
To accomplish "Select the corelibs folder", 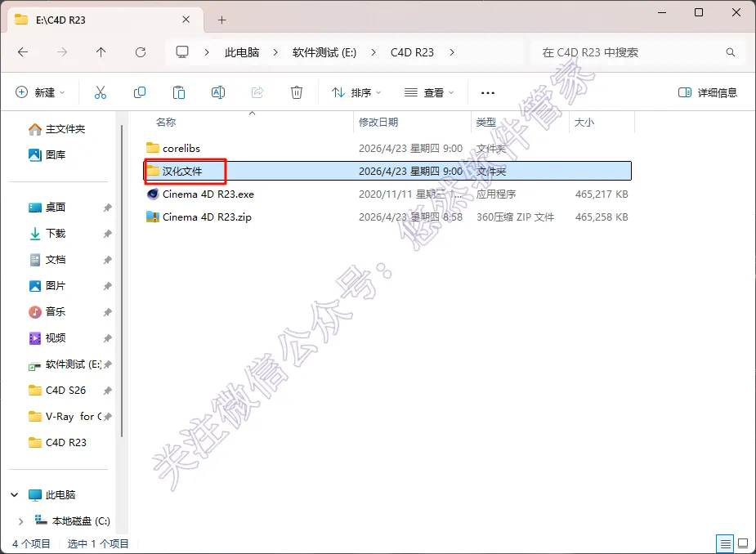I will tap(388, 148).
